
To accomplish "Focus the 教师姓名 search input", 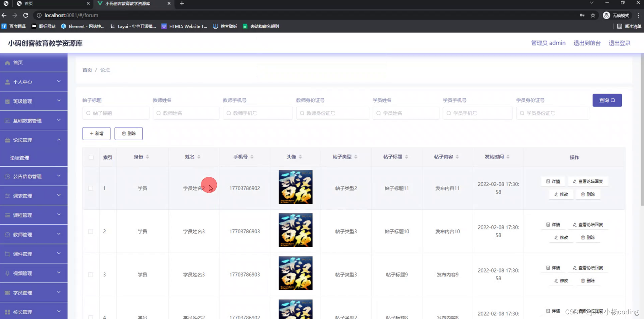I will pyautogui.click(x=186, y=113).
